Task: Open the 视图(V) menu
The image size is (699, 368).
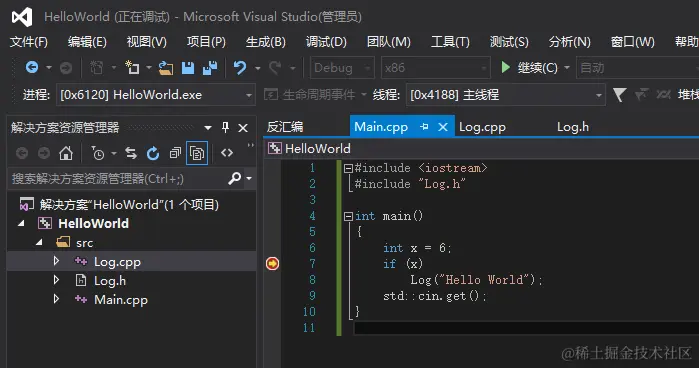Action: click(x=147, y=42)
